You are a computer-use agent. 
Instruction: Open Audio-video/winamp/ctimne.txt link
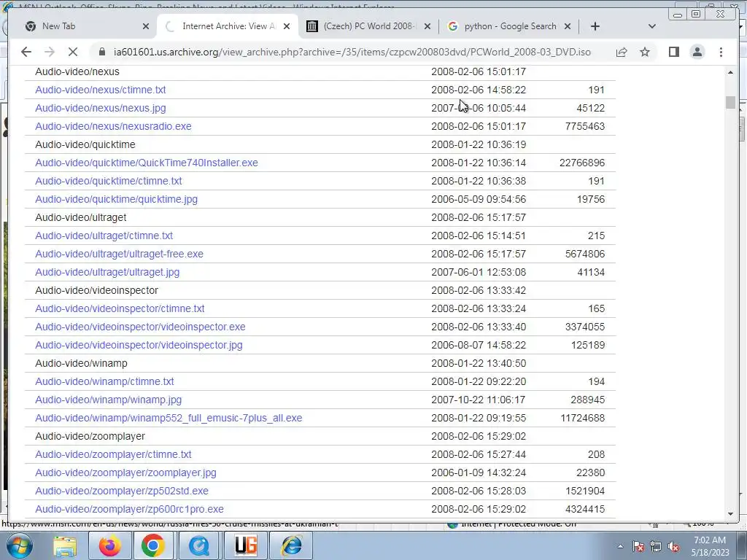pos(104,381)
